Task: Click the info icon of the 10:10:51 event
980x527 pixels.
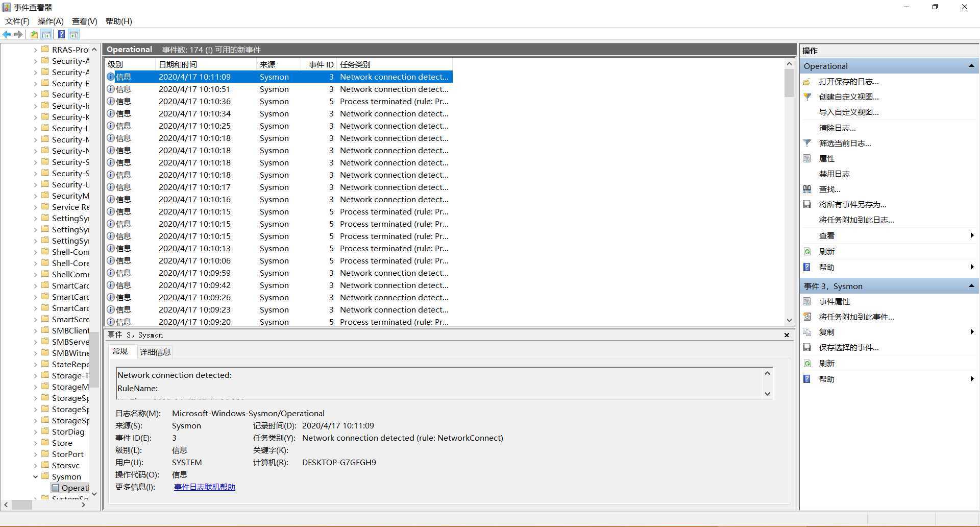Action: (111, 89)
